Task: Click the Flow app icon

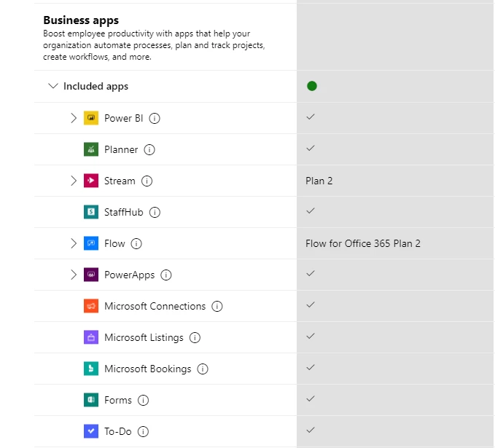Action: pyautogui.click(x=91, y=243)
